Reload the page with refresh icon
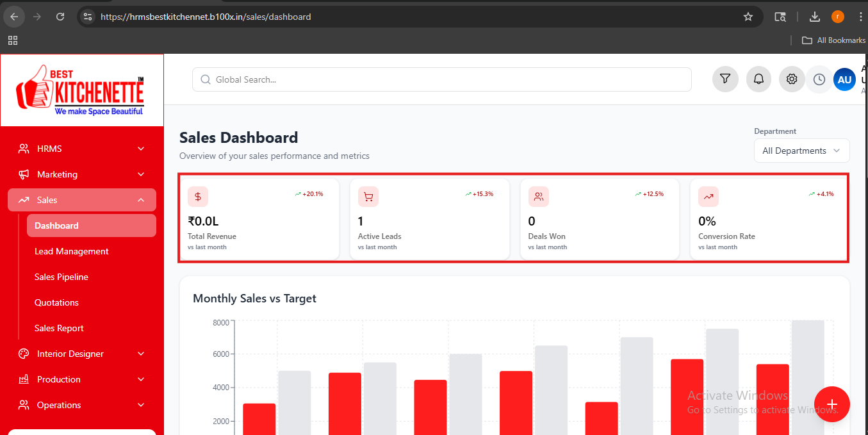868x435 pixels. (x=60, y=17)
